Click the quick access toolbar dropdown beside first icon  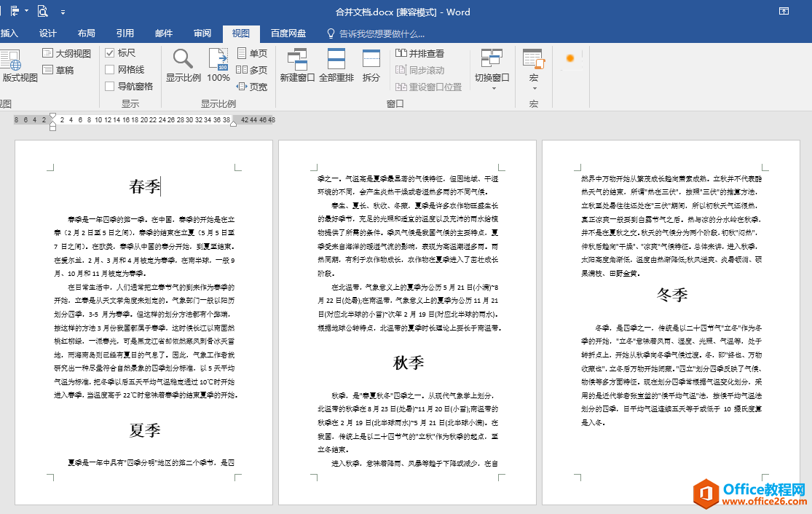pos(26,11)
